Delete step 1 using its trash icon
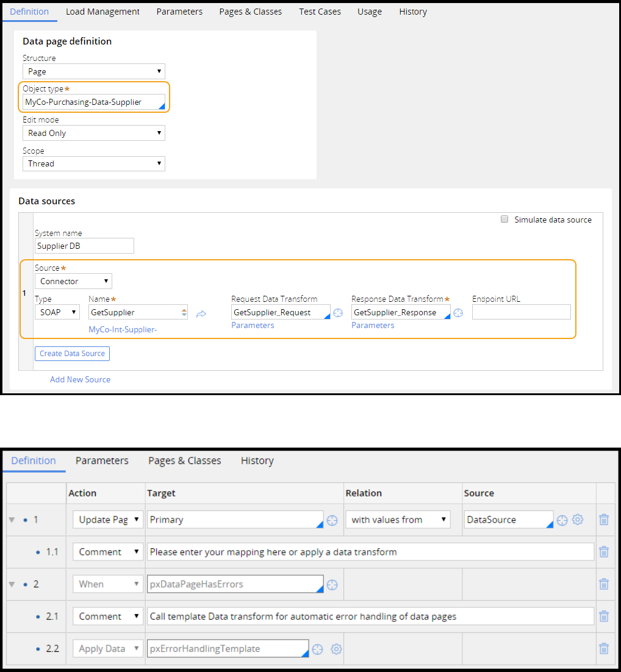Screen dimensions: 621x672 tap(604, 520)
